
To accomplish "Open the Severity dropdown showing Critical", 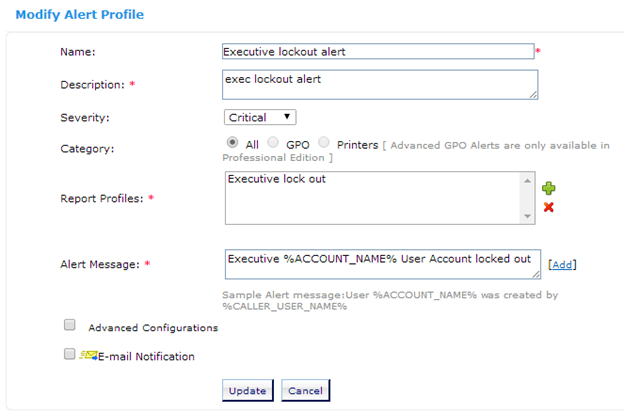I will tap(260, 117).
